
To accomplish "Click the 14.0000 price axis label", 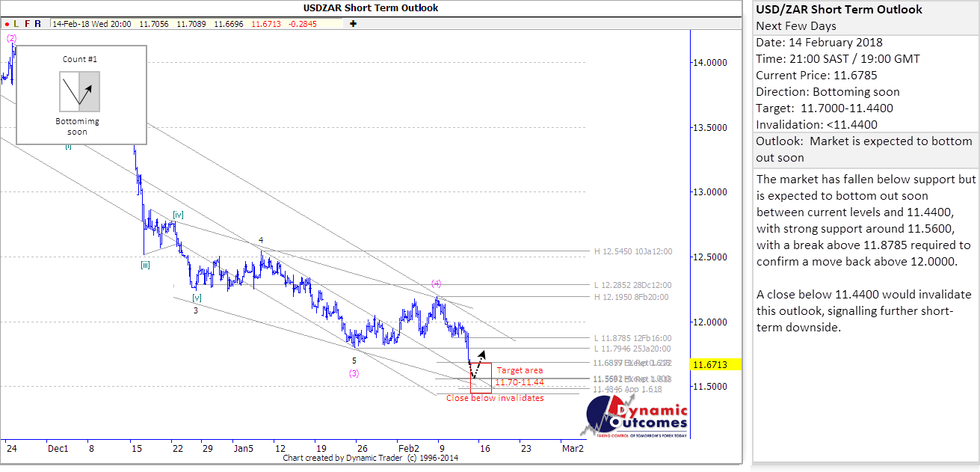I will [x=711, y=63].
